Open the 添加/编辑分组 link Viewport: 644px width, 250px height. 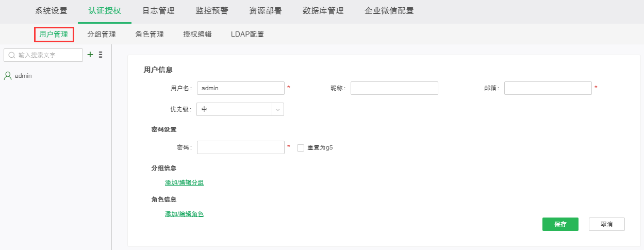[184, 182]
